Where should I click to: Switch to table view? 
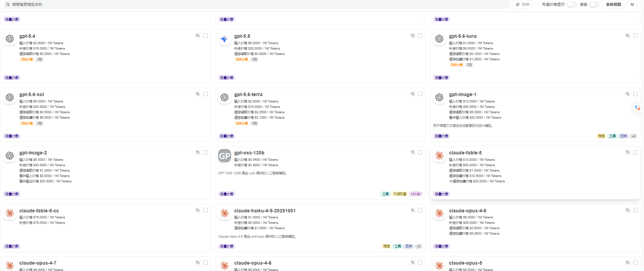613,4
